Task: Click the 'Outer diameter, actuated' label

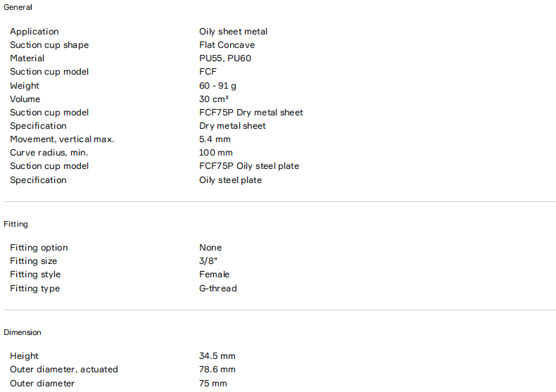Action: [x=64, y=369]
